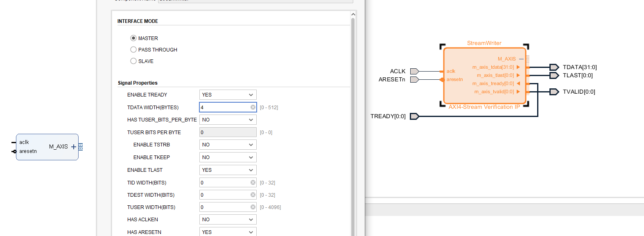
Task: Clear the TDEST WIDTH value using x icon
Action: 253,195
